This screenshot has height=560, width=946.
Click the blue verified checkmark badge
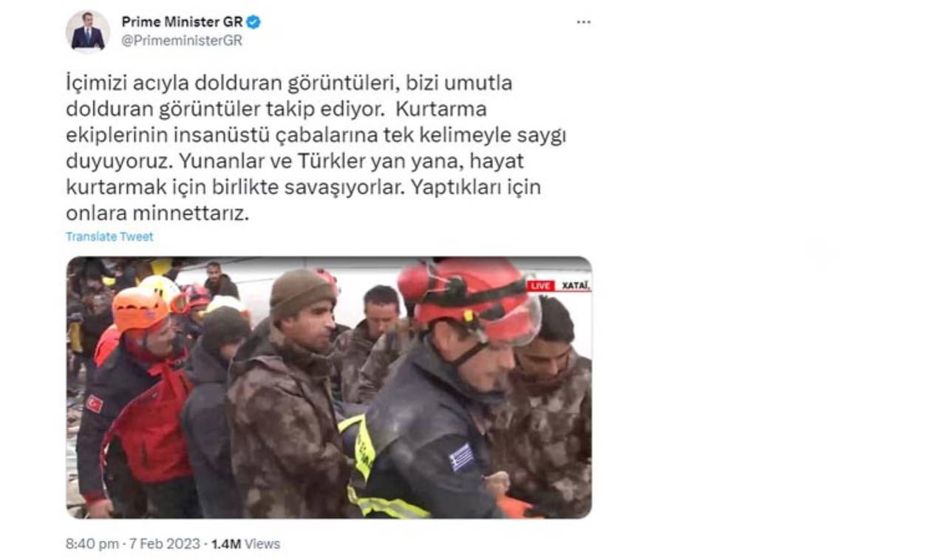click(x=253, y=22)
